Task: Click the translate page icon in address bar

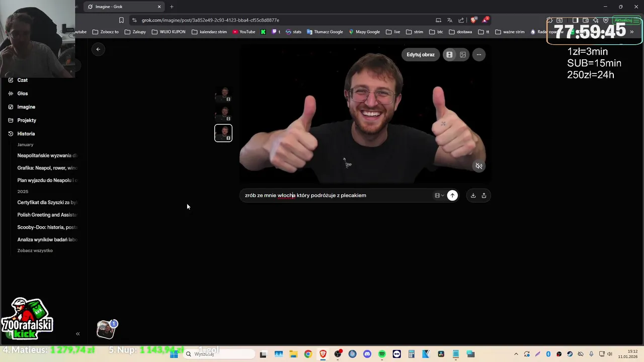Action: coord(450,20)
